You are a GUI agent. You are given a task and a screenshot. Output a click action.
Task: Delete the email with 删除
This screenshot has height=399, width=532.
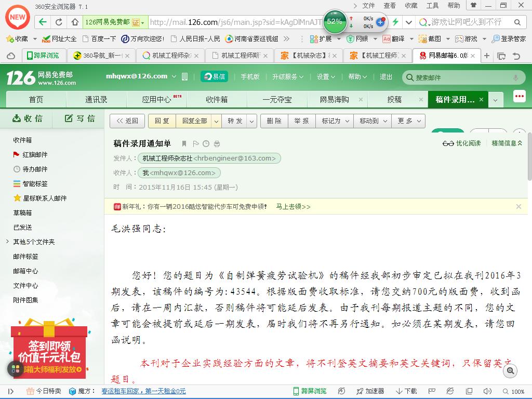click(x=274, y=121)
